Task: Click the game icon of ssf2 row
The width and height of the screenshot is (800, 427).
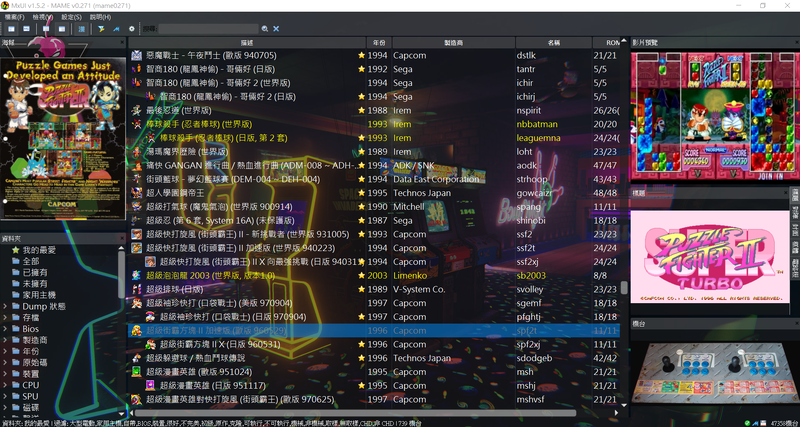Action: [x=136, y=234]
